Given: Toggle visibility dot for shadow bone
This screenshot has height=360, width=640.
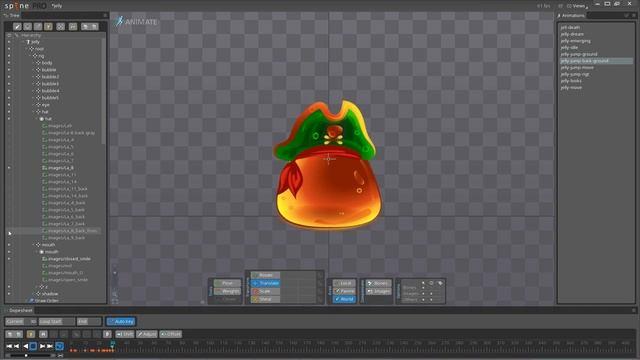Looking at the screenshot, I should (9, 293).
